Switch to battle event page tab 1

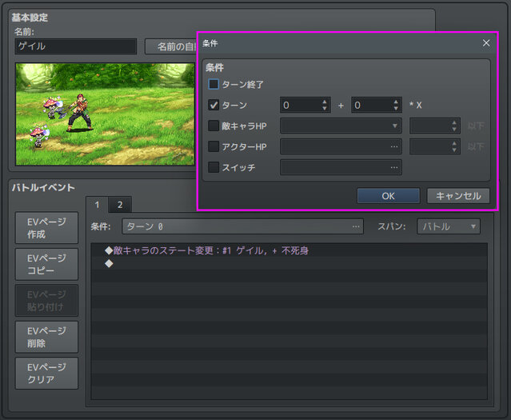(x=97, y=205)
